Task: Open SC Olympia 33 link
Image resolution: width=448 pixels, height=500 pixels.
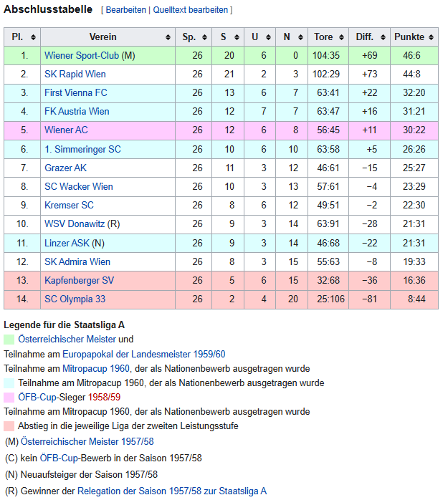Action: coord(75,299)
